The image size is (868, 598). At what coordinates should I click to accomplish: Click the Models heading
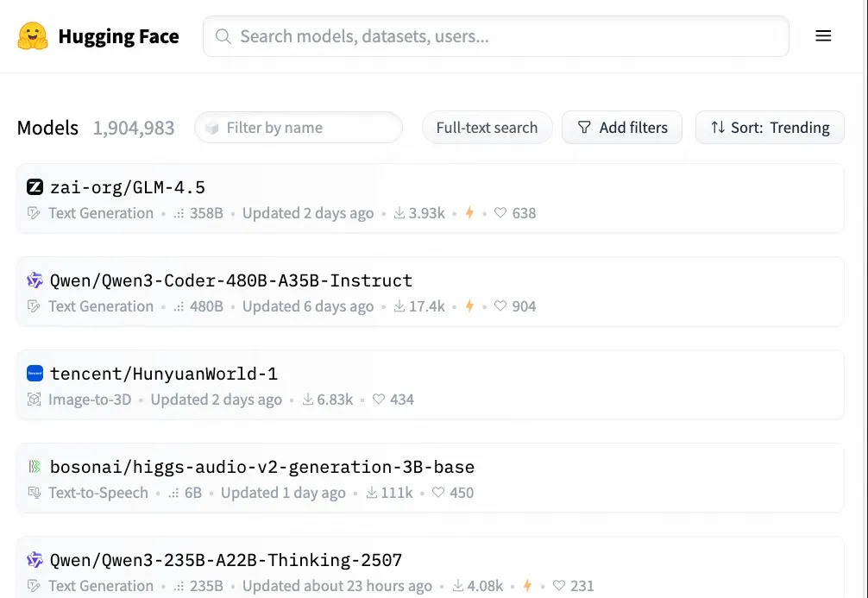[47, 128]
